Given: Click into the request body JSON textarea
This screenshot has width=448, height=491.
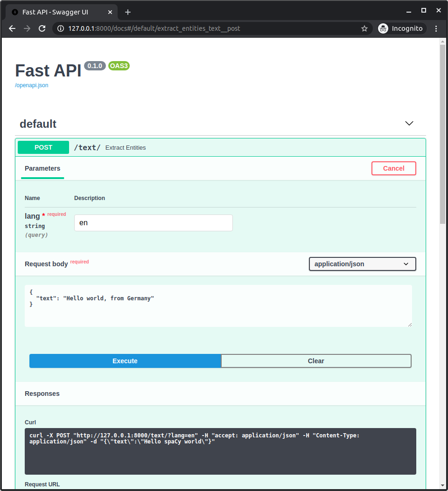Looking at the screenshot, I should (x=218, y=306).
